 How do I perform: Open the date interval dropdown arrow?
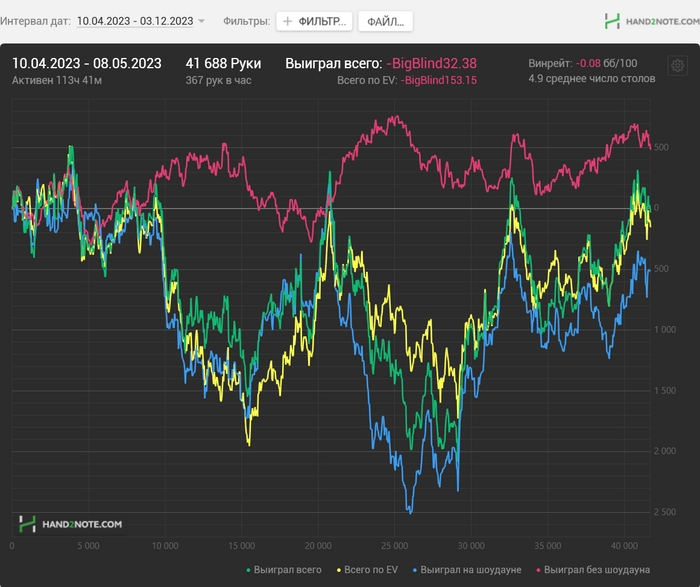(x=201, y=21)
